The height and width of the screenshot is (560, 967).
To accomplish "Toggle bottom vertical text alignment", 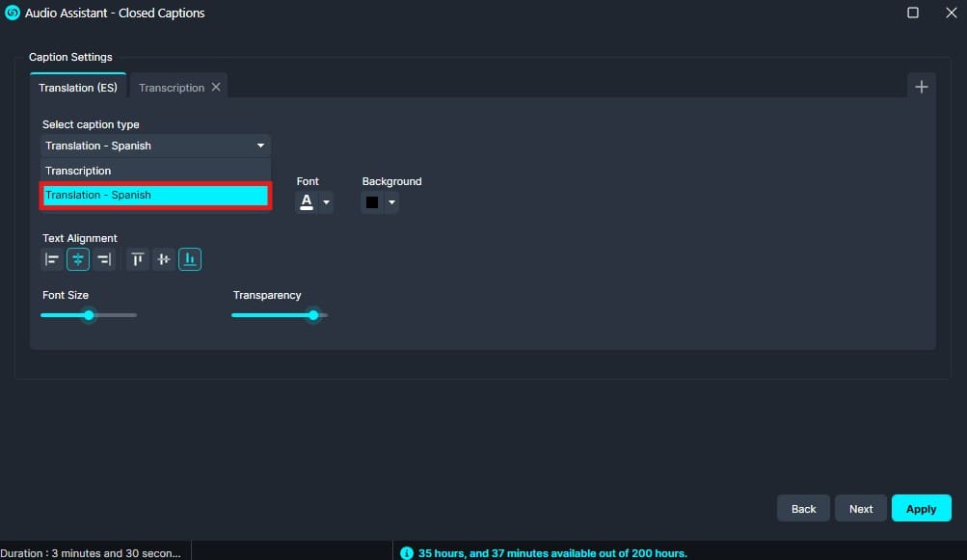I will 190,259.
